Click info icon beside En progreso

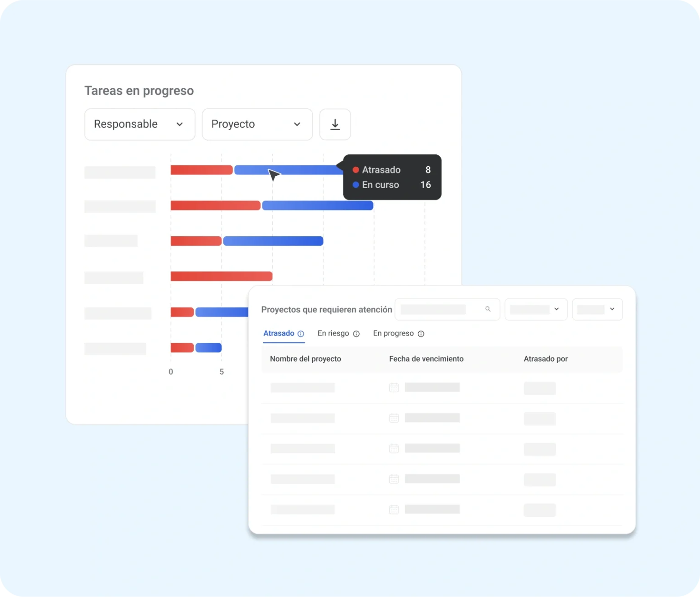coord(421,334)
